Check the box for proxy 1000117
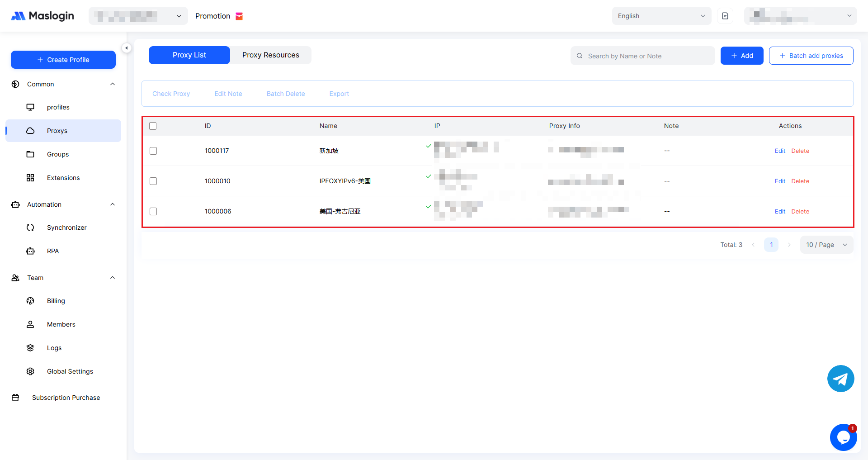868x460 pixels. pos(153,151)
